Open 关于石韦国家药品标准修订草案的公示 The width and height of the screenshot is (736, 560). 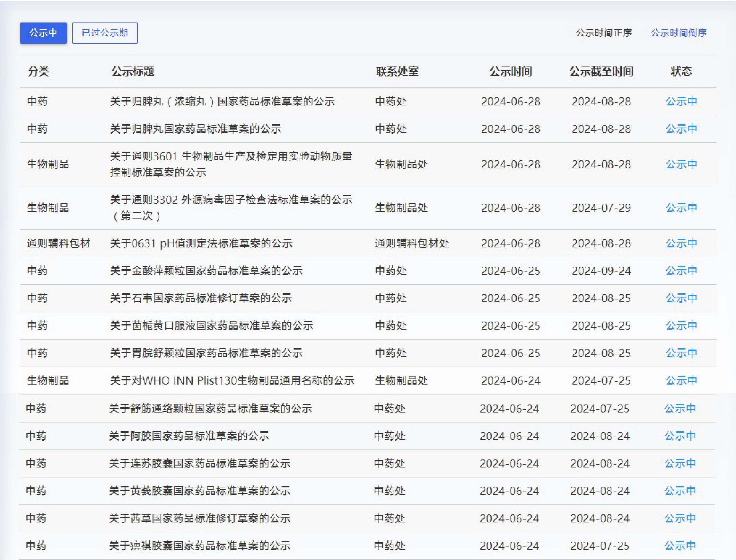(x=201, y=298)
